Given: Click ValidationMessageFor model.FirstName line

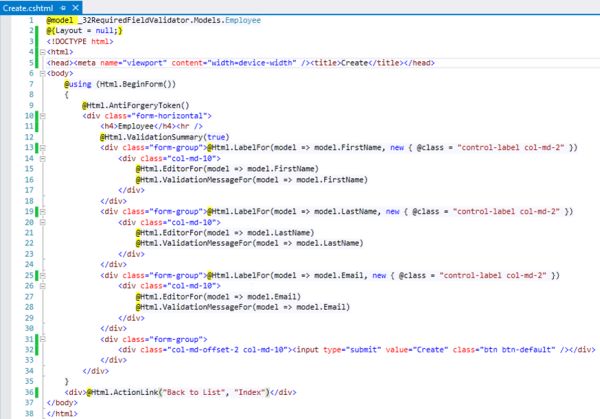Looking at the screenshot, I should pyautogui.click(x=252, y=180).
